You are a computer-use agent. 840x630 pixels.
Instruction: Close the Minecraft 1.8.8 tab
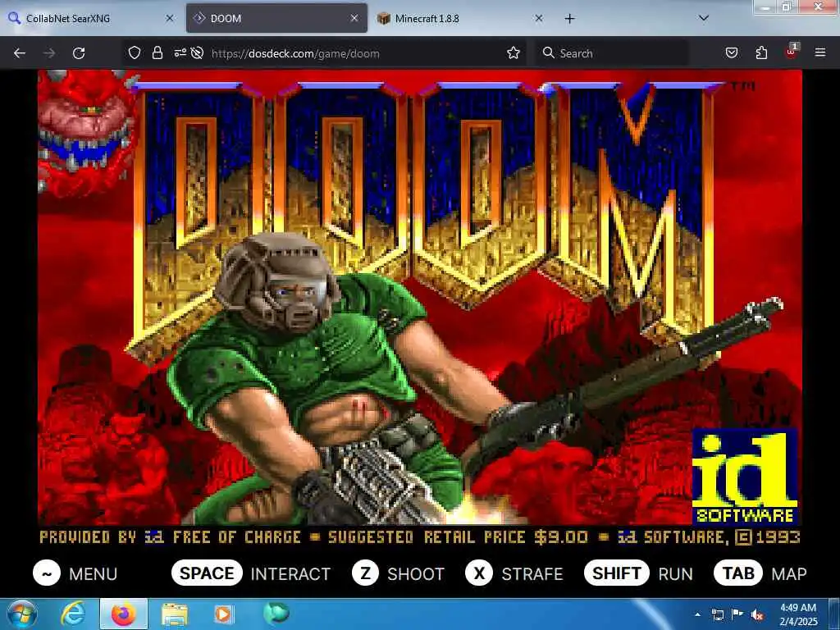pyautogui.click(x=538, y=18)
